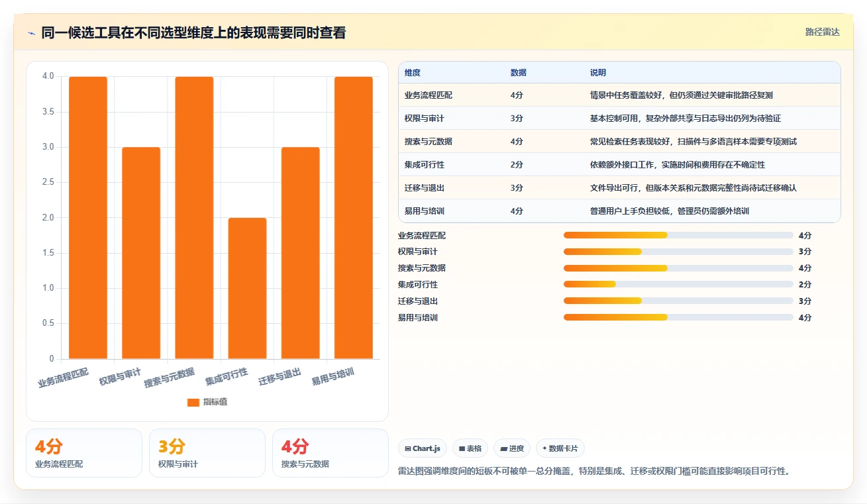Toggle the 指标值 legend color swatch
Viewport: 867px width, 504px height.
coord(193,402)
